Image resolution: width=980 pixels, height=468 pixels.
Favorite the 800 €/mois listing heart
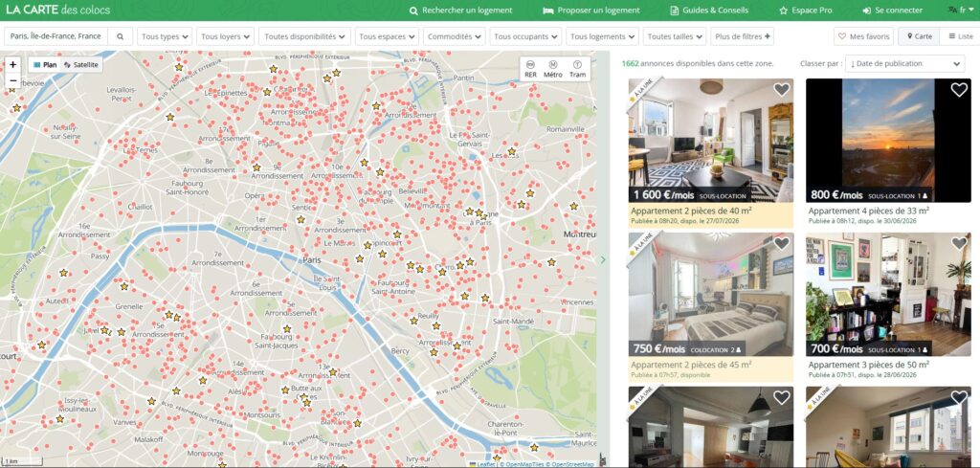pos(959,90)
